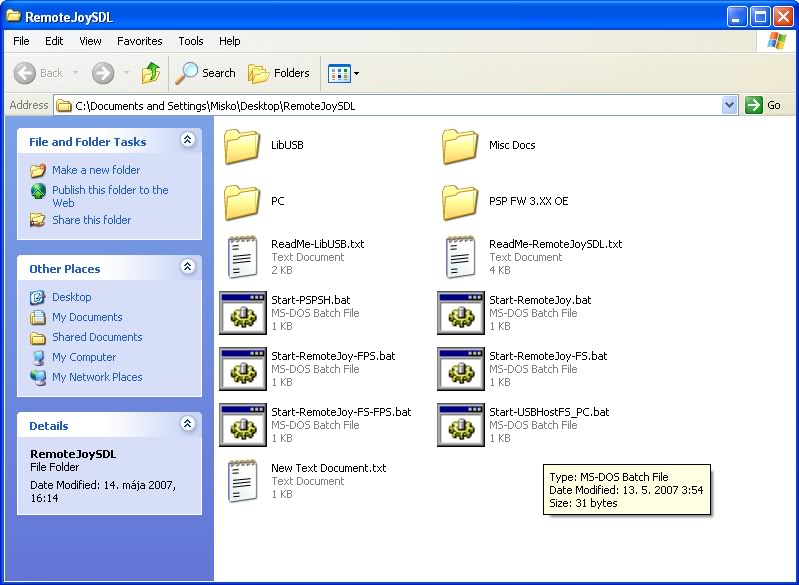Toggle the Folders pane button

pos(279,73)
